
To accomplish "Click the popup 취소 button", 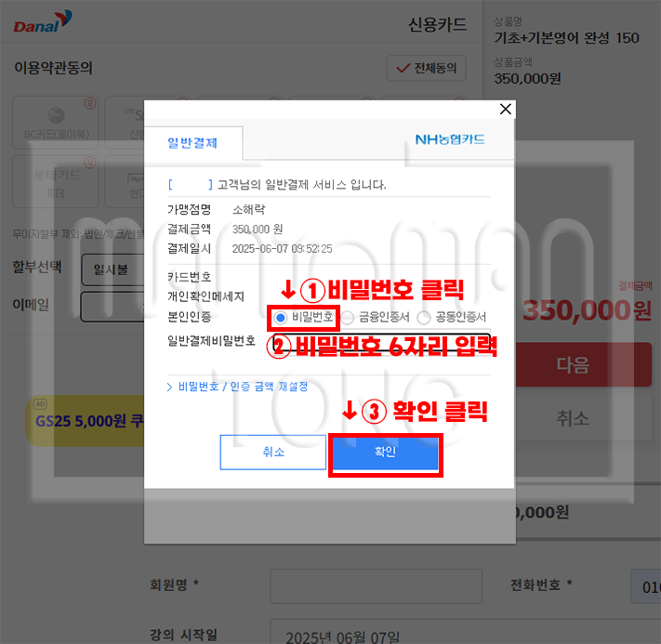I will (x=273, y=453).
